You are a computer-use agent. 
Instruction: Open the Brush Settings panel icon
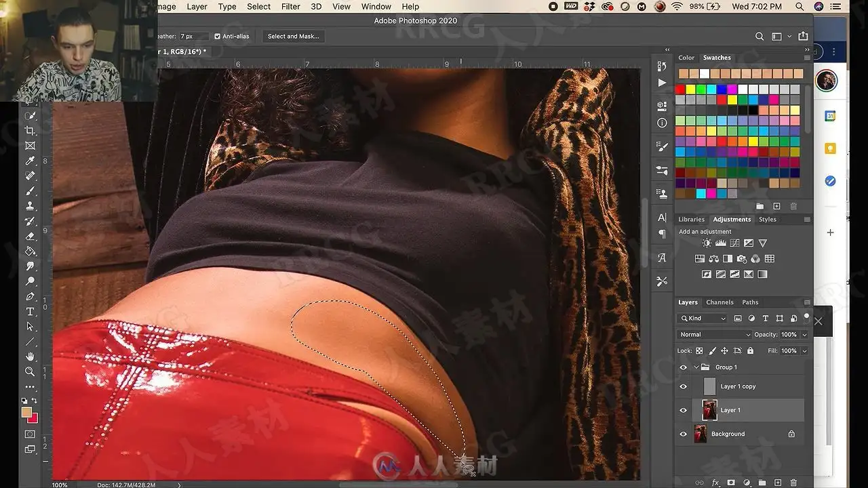pyautogui.click(x=662, y=146)
